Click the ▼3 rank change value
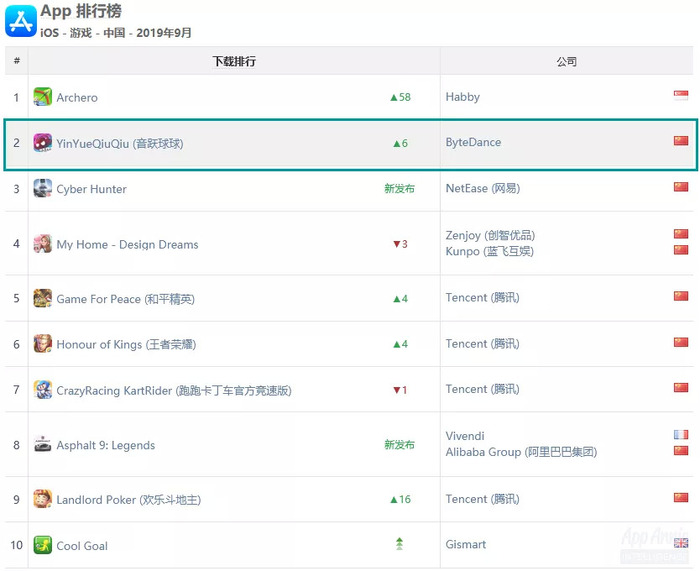 400,244
